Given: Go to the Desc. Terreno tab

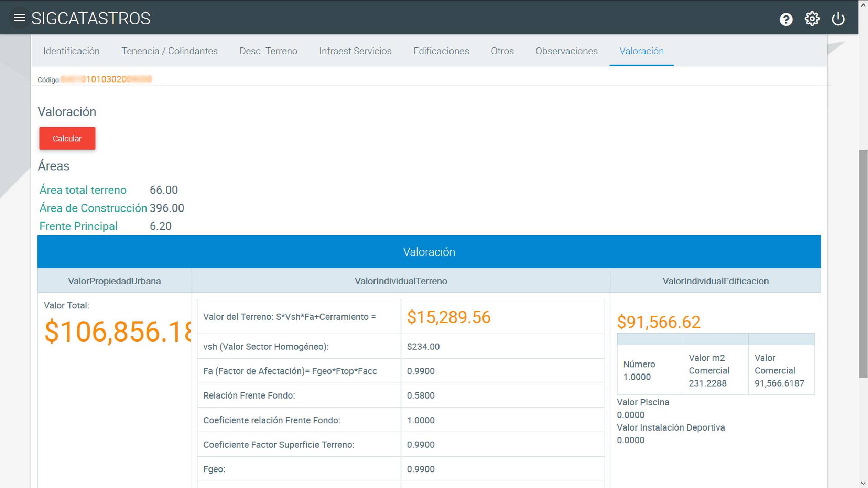Looking at the screenshot, I should pyautogui.click(x=268, y=51).
